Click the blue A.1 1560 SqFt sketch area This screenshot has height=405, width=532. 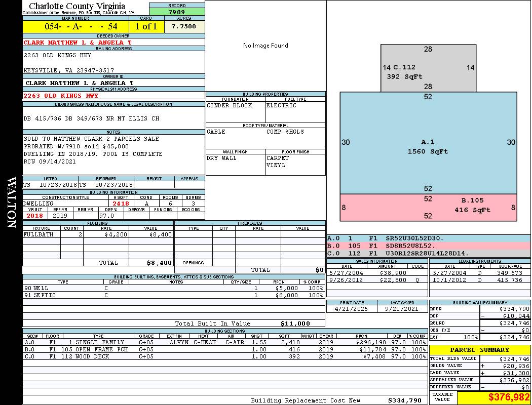click(x=428, y=143)
